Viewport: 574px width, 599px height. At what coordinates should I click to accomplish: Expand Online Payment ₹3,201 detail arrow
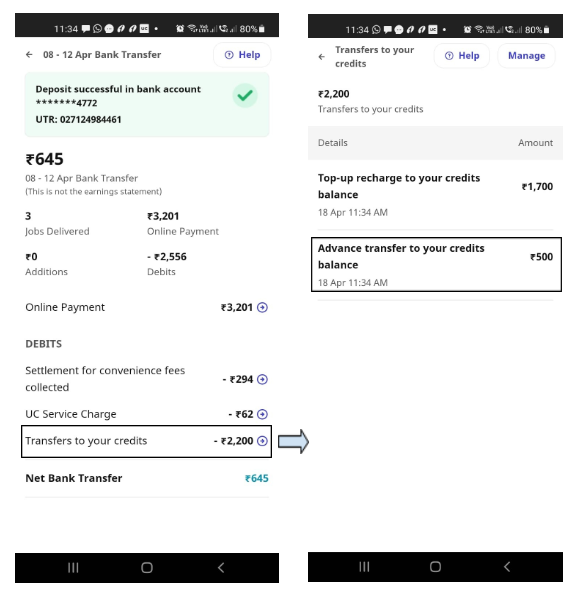(x=262, y=308)
